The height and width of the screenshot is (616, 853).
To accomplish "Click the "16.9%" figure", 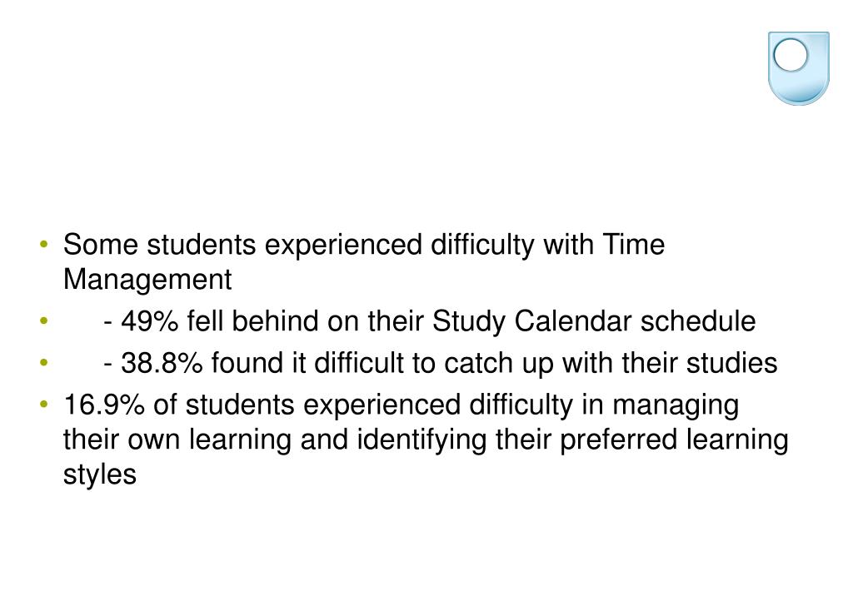I will (x=104, y=405).
